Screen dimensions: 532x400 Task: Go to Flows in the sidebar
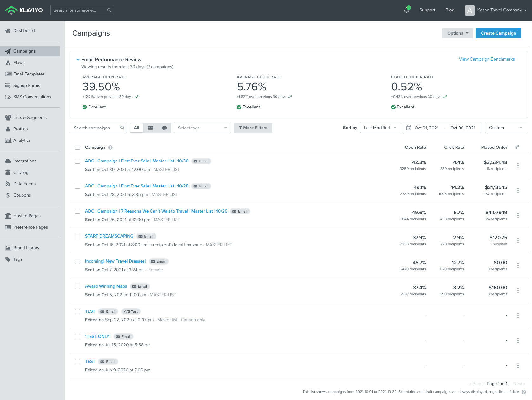[x=19, y=63]
